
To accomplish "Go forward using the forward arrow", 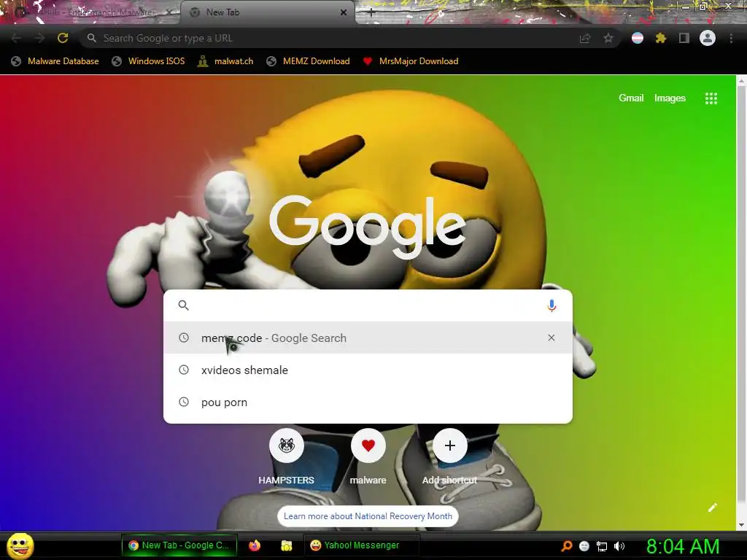I will coord(39,38).
